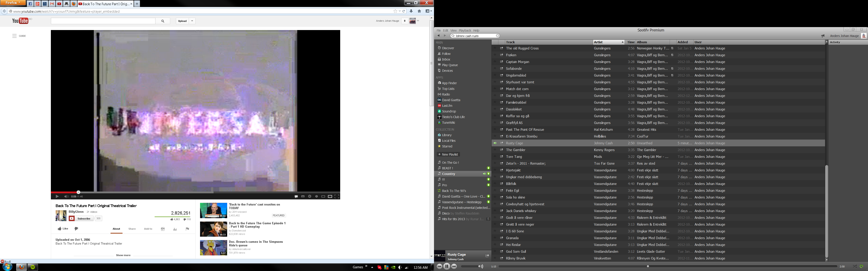Switch to the pinned Gmail tab
Image resolution: width=868 pixels, height=271 pixels.
(x=52, y=4)
